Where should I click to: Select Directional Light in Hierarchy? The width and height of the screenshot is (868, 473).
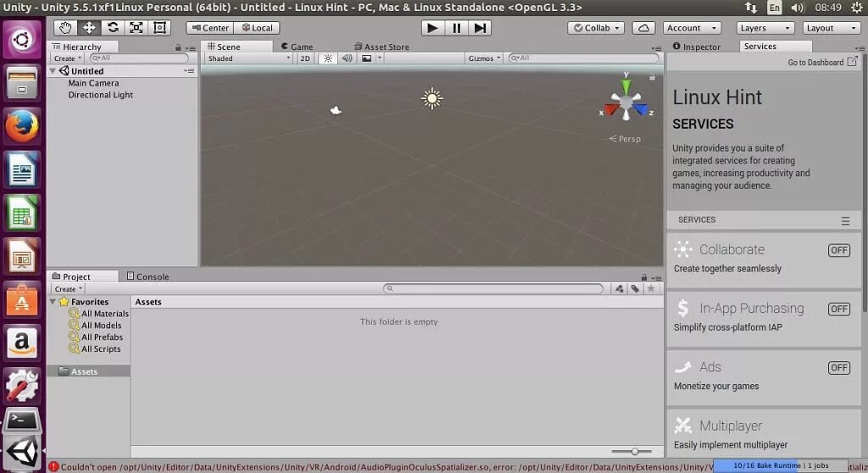[100, 95]
